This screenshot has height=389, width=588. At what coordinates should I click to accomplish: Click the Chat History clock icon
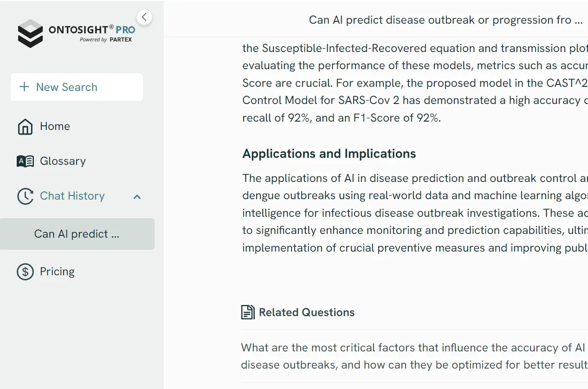25,196
